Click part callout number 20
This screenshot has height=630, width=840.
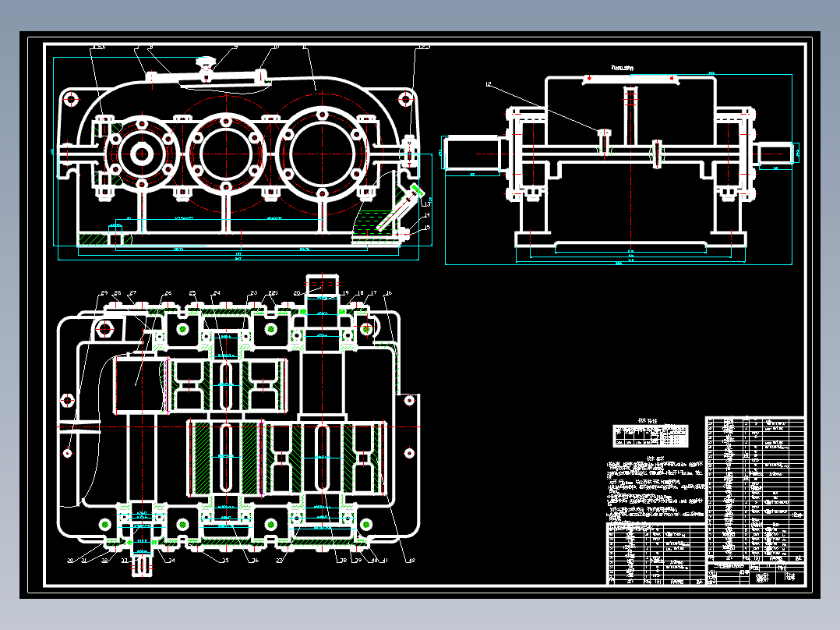click(297, 293)
